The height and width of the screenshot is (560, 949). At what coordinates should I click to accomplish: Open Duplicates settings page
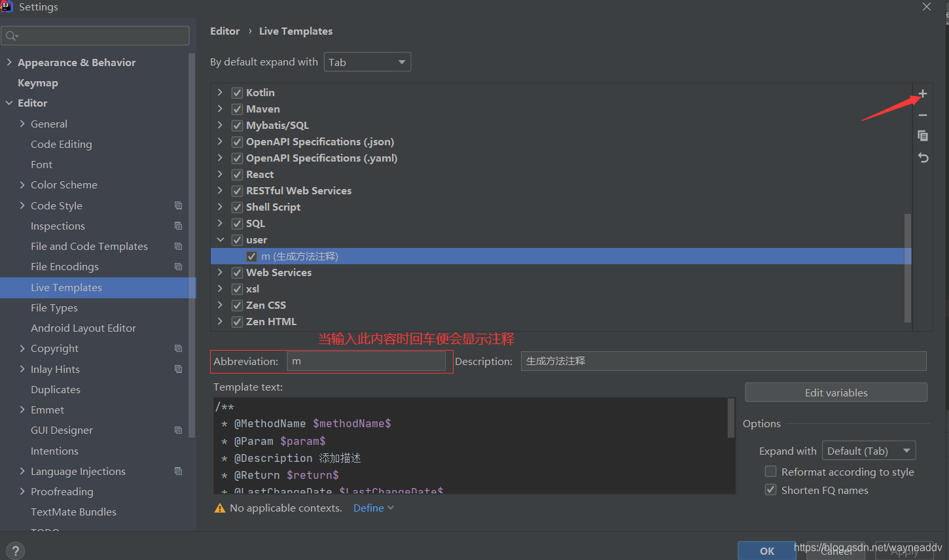pyautogui.click(x=56, y=389)
